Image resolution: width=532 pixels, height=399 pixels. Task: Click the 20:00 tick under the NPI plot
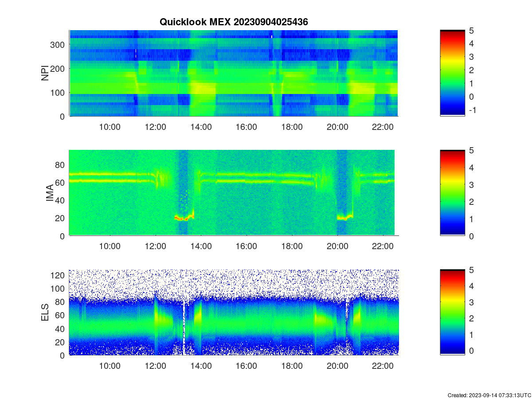[337, 127]
